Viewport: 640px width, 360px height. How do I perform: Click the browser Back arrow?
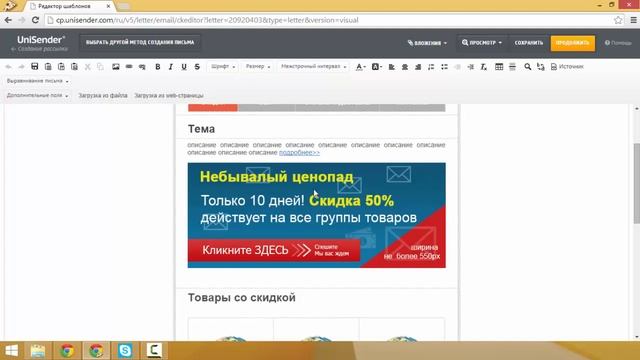click(x=8, y=20)
